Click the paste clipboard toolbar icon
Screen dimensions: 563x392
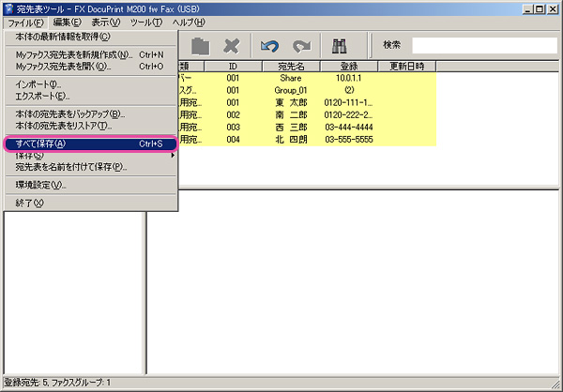(x=200, y=45)
